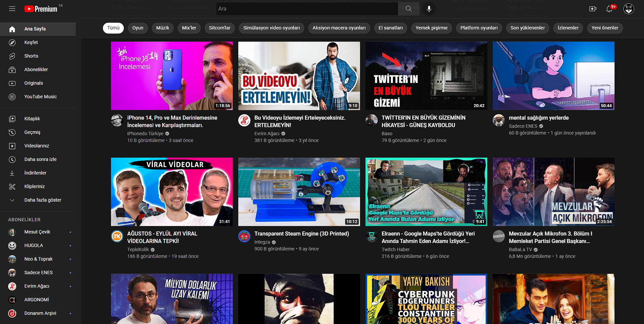The height and width of the screenshot is (324, 644).
Task: Open ARGONOMİ subscription channel
Action: tap(38, 300)
